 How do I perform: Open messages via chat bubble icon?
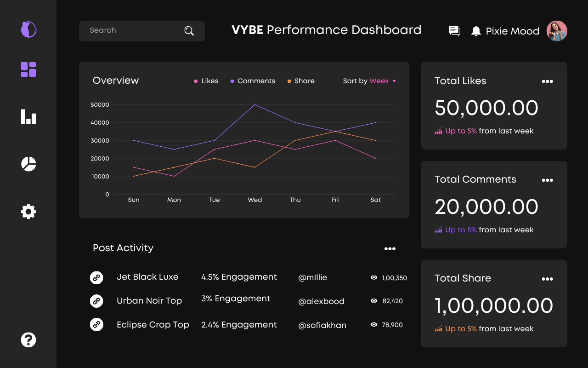pos(454,30)
